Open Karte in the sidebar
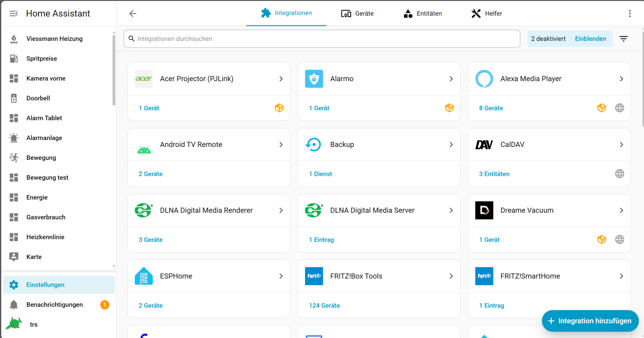644x338 pixels. (58, 257)
